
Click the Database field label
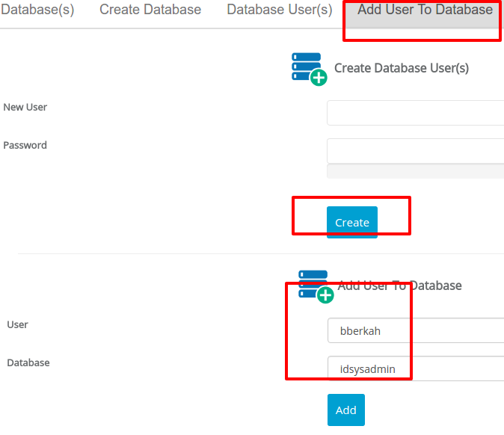point(28,362)
